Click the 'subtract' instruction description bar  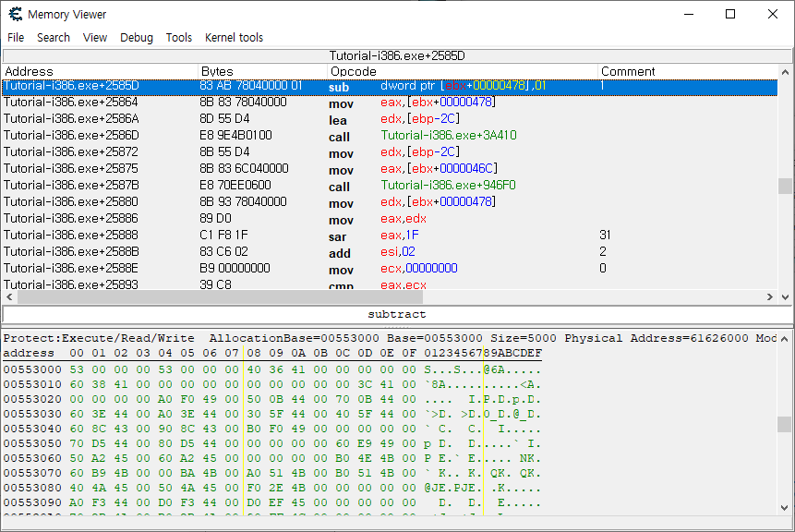pyautogui.click(x=397, y=314)
